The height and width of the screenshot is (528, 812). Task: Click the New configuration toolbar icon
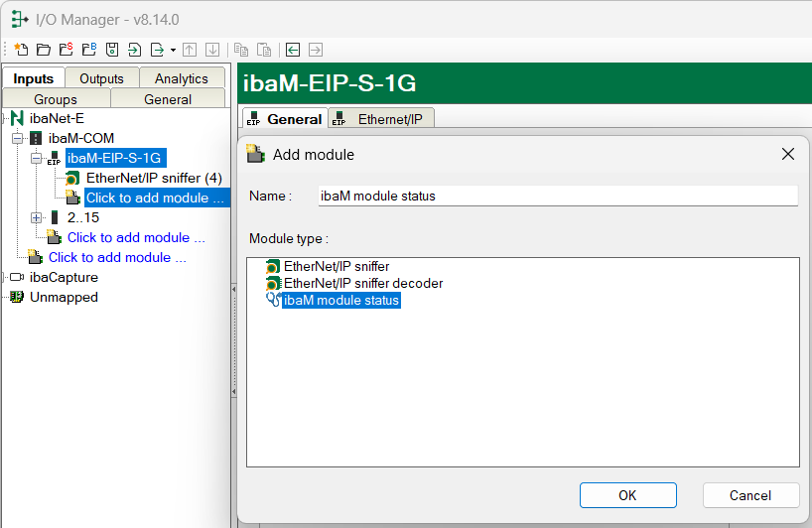click(x=21, y=50)
